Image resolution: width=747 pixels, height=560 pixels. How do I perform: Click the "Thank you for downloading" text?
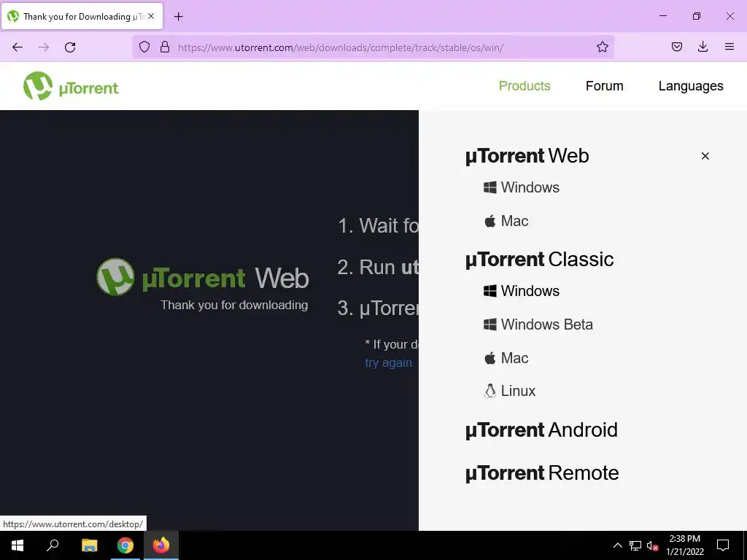point(234,306)
